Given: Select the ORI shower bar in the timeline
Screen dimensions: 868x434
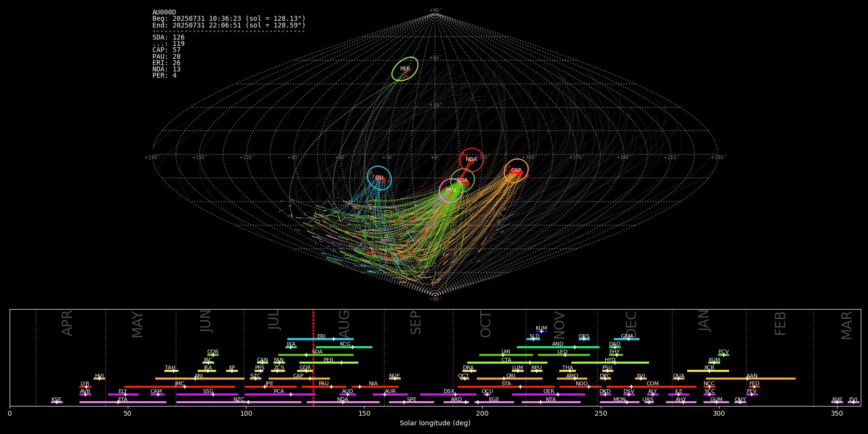Looking at the screenshot, I should click(510, 379).
